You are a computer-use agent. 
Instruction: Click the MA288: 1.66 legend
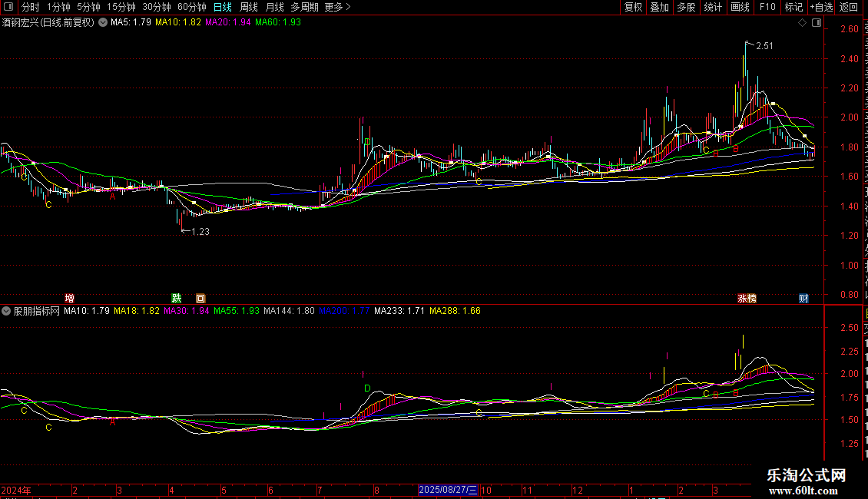click(x=455, y=311)
